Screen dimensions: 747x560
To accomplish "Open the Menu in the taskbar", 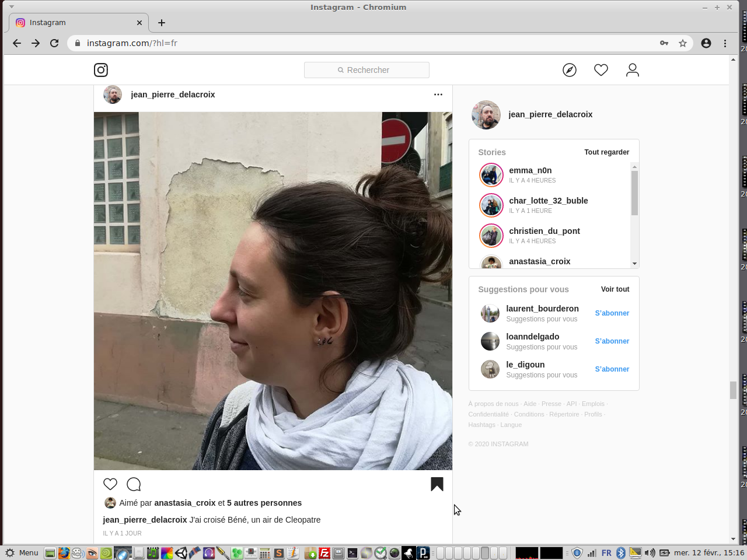I will coord(22,553).
